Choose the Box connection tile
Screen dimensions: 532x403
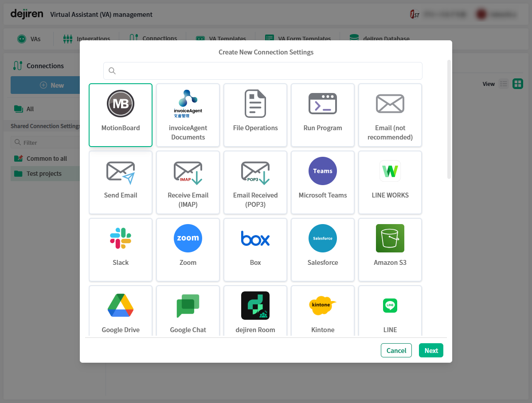(x=255, y=250)
